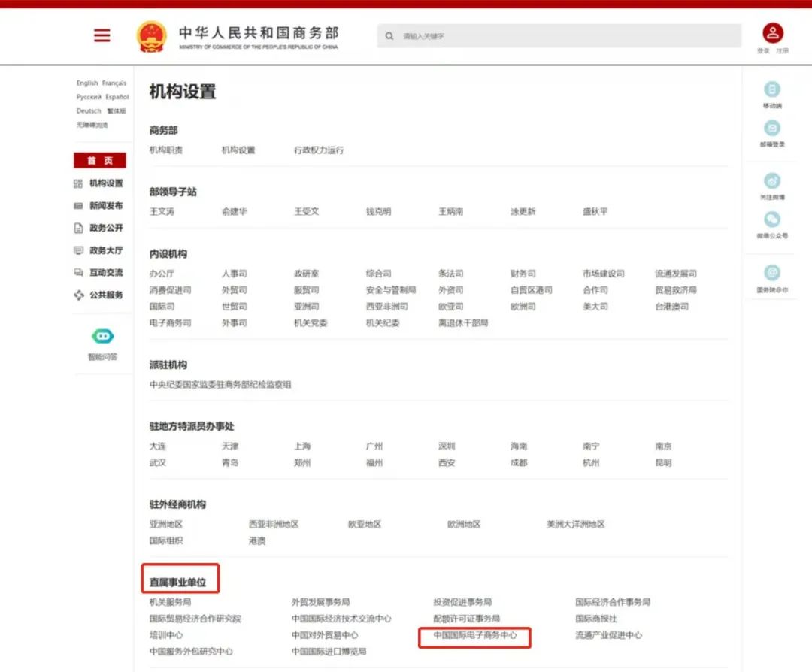
Task: Open the 智能问答 robot assistant
Action: 102,337
